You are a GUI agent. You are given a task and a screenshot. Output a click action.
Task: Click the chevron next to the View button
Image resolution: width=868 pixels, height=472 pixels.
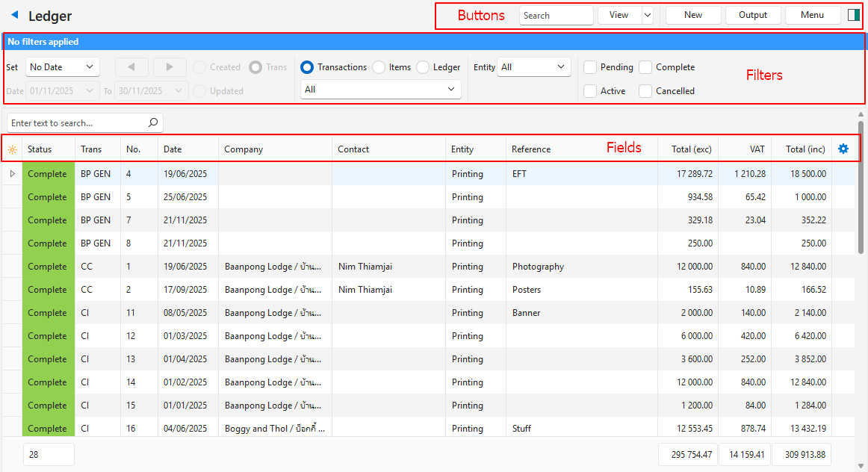tap(647, 14)
